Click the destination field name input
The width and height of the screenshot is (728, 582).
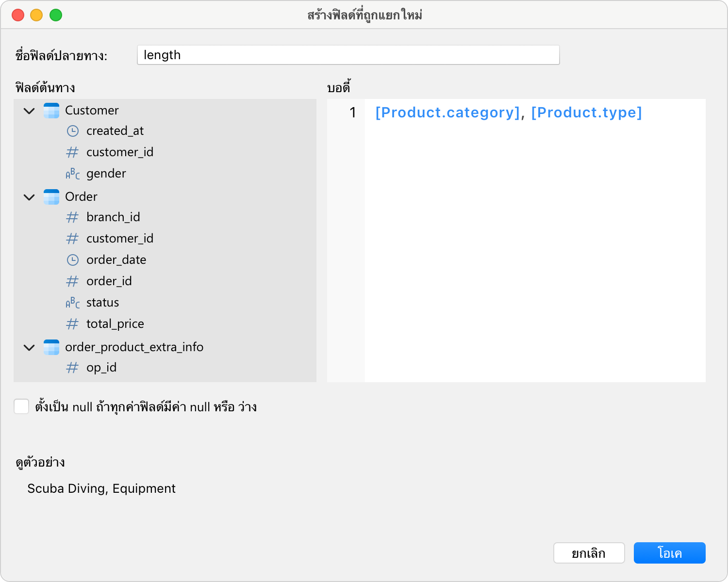pyautogui.click(x=348, y=55)
